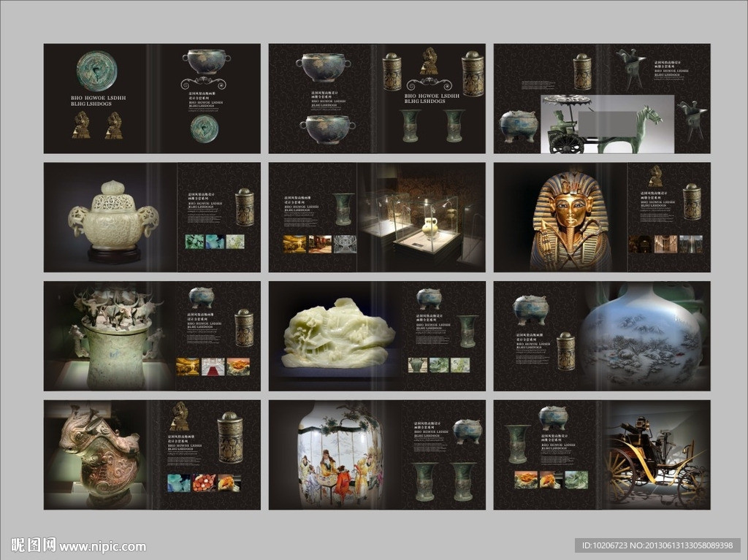Click the gold ornament icon beside Tutankhamun mask

coord(655,176)
